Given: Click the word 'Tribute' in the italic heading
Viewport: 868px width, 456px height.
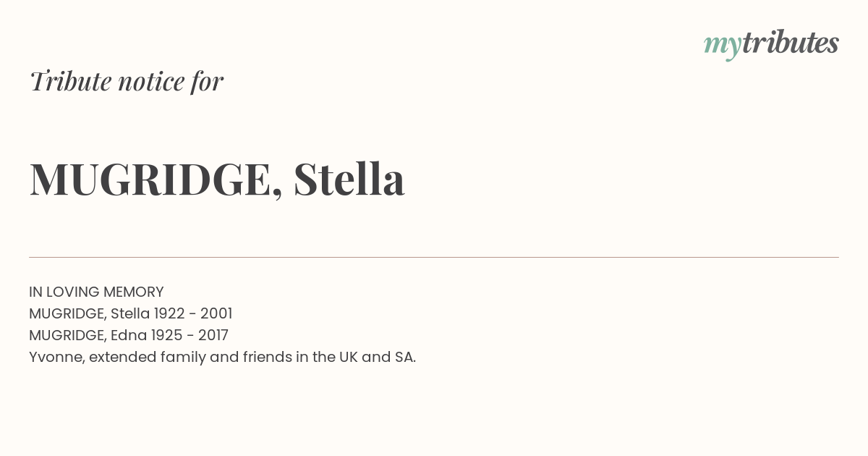Looking at the screenshot, I should pyautogui.click(x=71, y=81).
